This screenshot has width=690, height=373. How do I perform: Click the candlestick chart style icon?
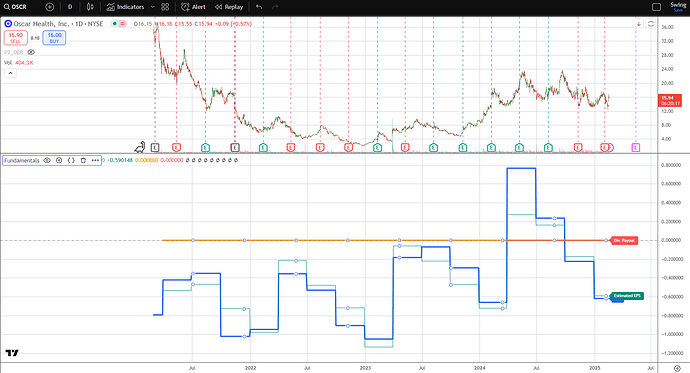pyautogui.click(x=90, y=7)
